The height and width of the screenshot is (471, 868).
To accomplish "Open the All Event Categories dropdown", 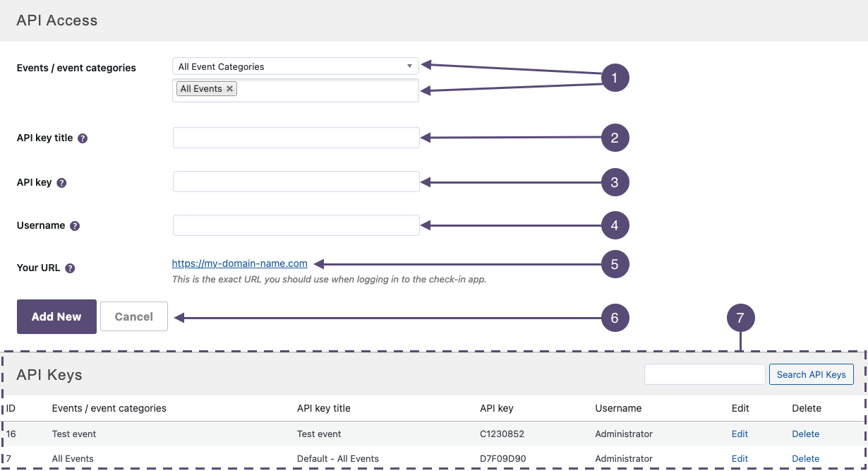I will [x=295, y=66].
